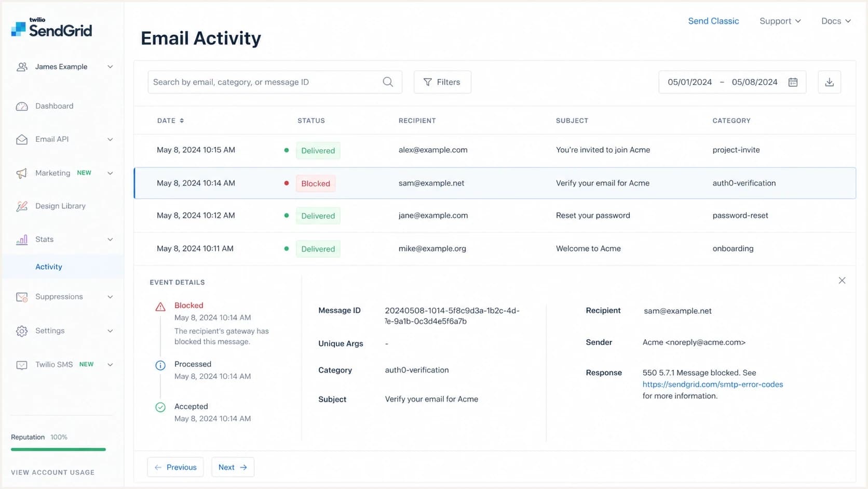Click the Design Library pencil icon
This screenshot has height=489, width=868.
click(22, 206)
